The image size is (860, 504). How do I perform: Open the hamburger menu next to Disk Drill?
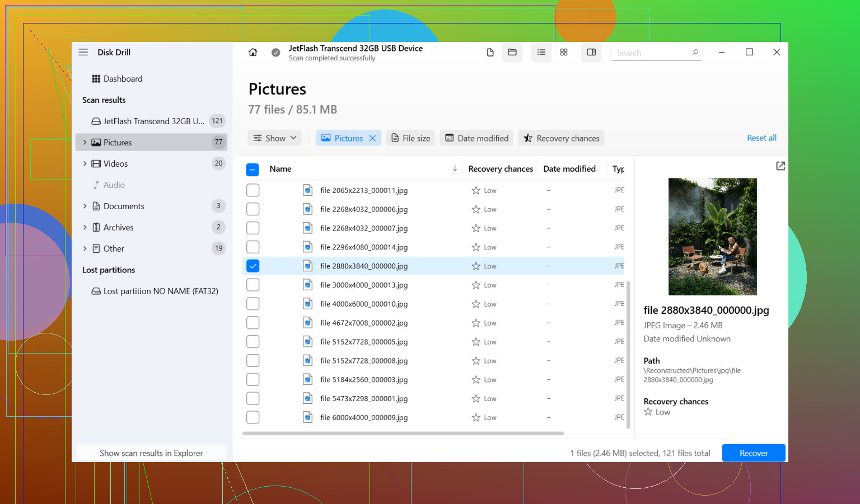(83, 52)
